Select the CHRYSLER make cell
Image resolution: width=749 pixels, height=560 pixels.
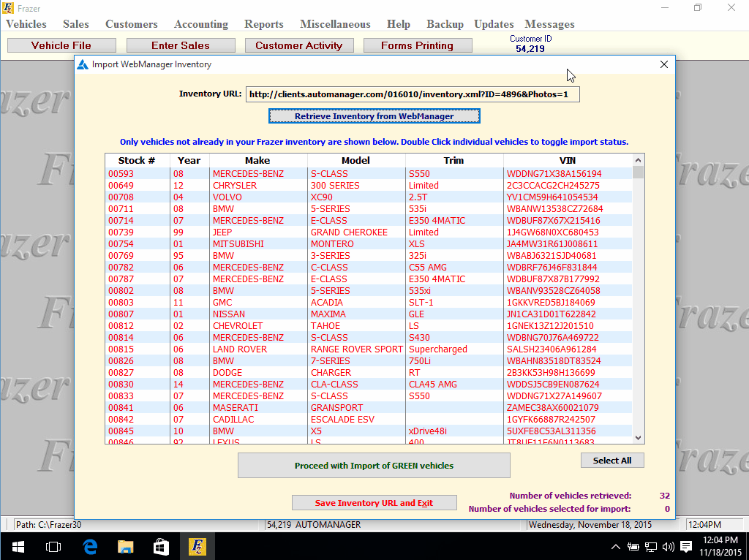[258, 186]
